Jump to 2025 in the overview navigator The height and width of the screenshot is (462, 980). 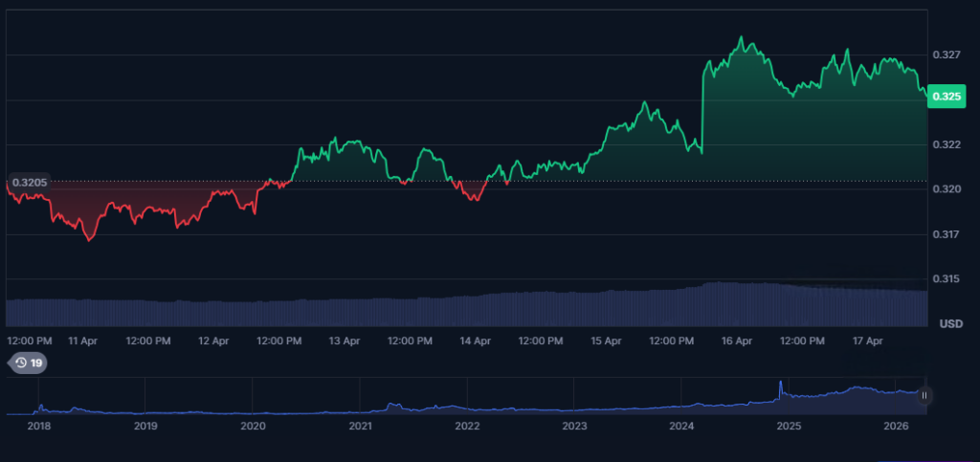click(789, 426)
